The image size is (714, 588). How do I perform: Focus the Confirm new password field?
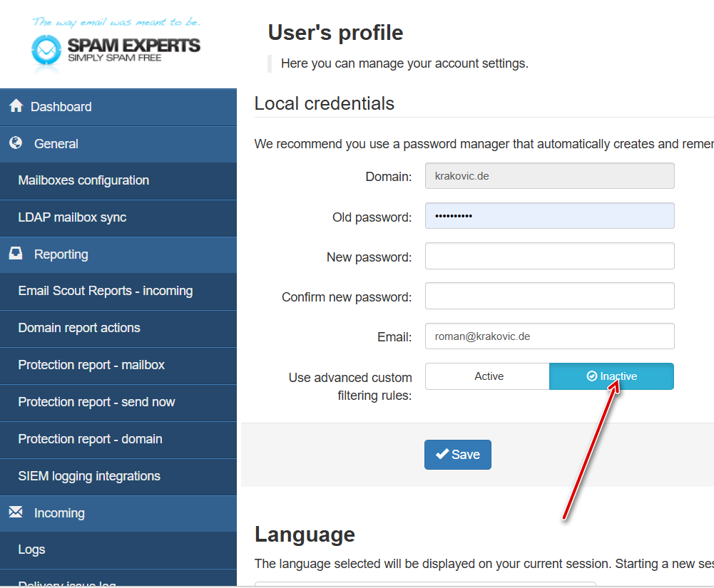pos(549,296)
